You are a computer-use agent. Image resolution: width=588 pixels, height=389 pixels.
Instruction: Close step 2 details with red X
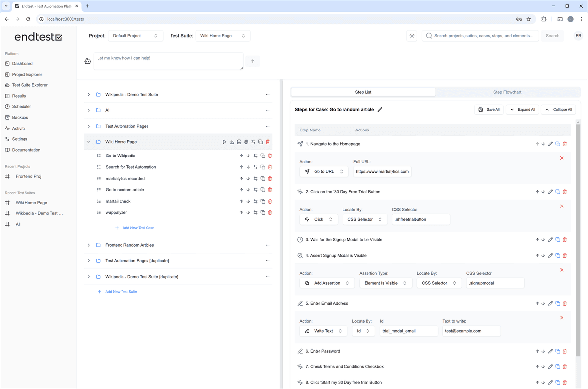[x=562, y=206]
